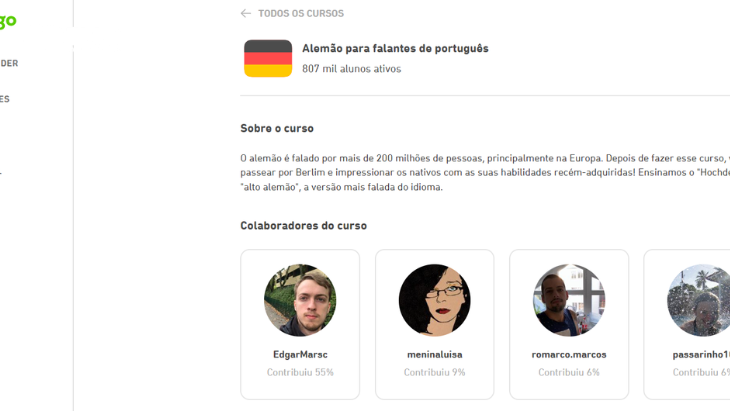Select the meninaluisa username

pos(435,355)
